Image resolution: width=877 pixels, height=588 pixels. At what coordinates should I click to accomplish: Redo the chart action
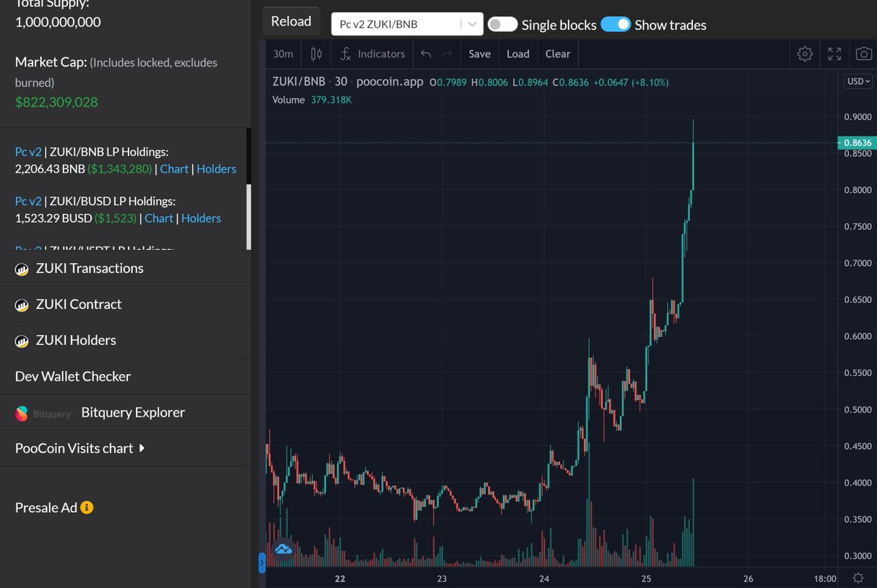(x=447, y=54)
